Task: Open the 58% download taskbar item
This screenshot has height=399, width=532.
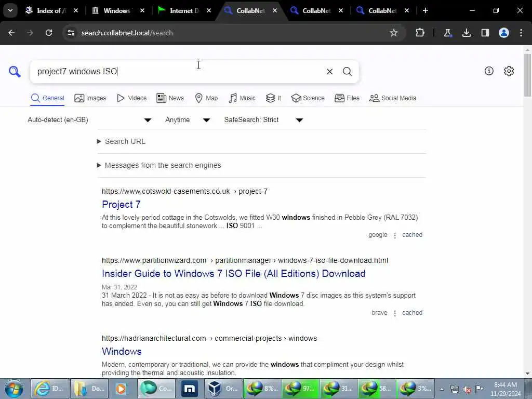Action: tap(376, 389)
